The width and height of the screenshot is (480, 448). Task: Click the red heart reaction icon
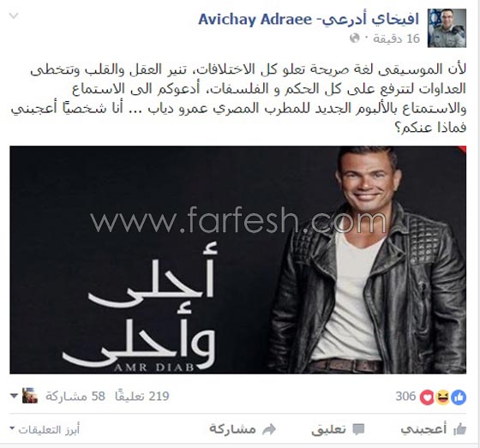tap(428, 397)
